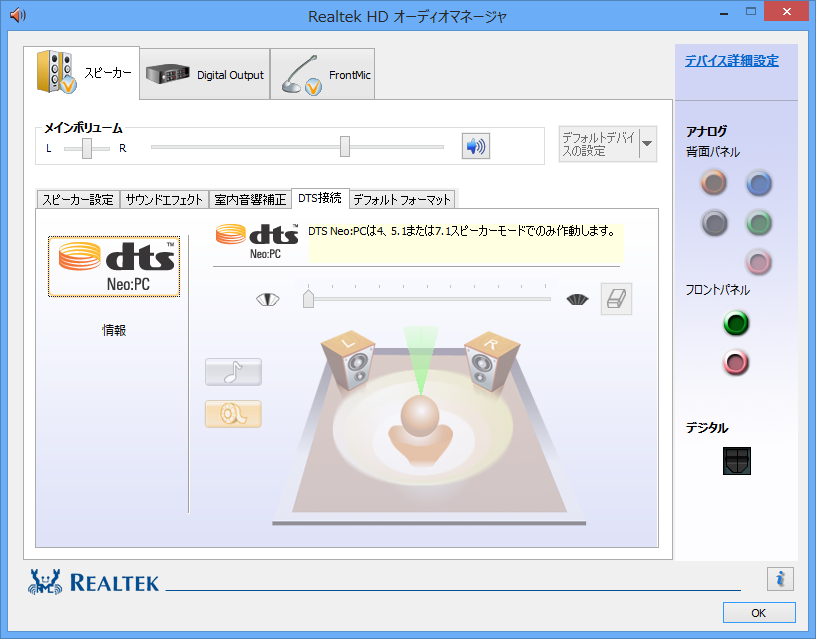Mute speaker with the volume icon button
Viewport: 816px width, 639px height.
coord(476,146)
